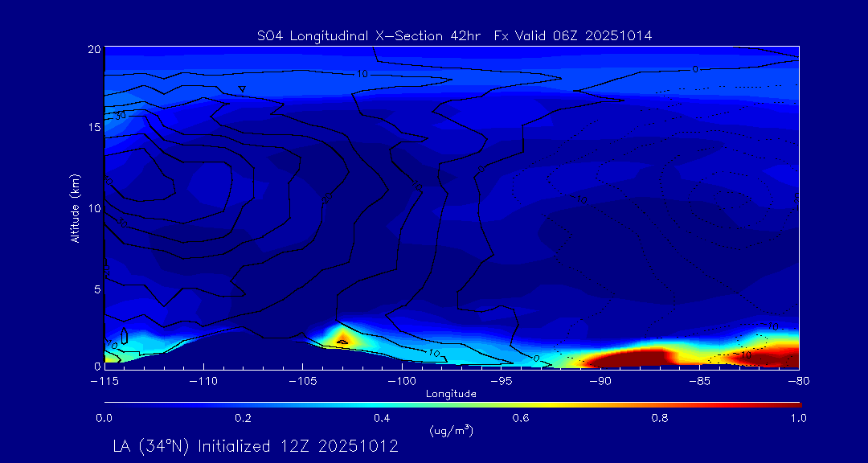Viewport: 868px width, 463px height.
Task: Click the longitude tick label "-115"
Action: [104, 382]
